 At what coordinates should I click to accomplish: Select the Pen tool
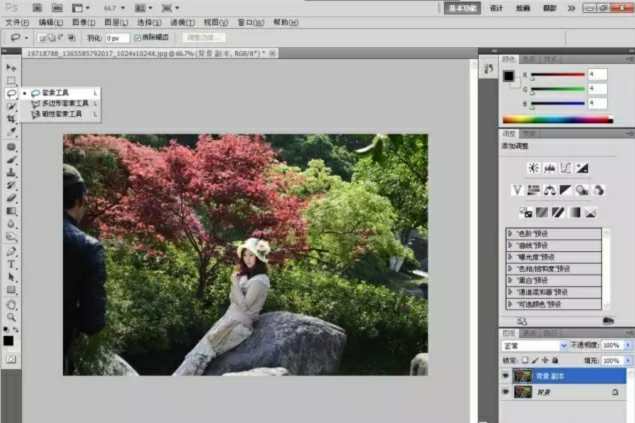click(11, 251)
